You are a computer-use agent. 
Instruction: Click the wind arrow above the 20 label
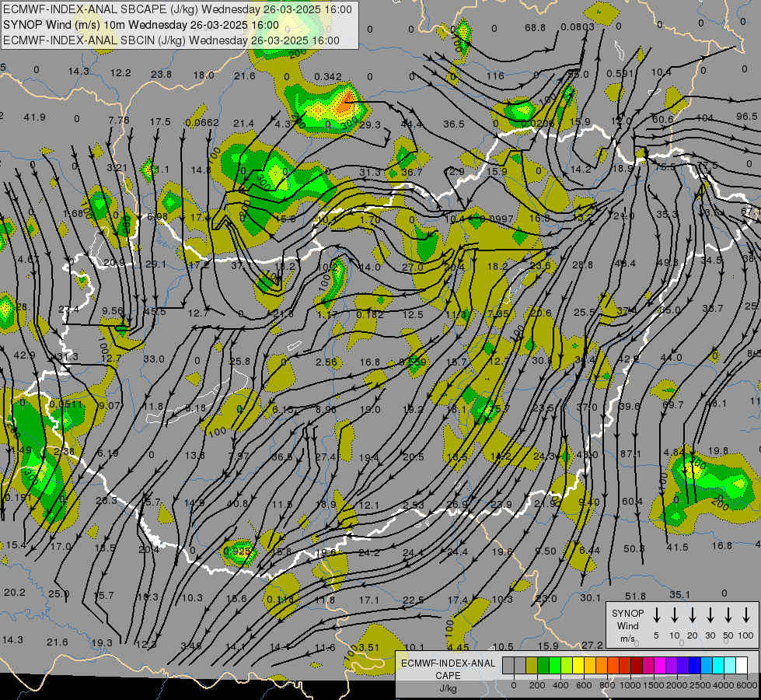pyautogui.click(x=693, y=614)
